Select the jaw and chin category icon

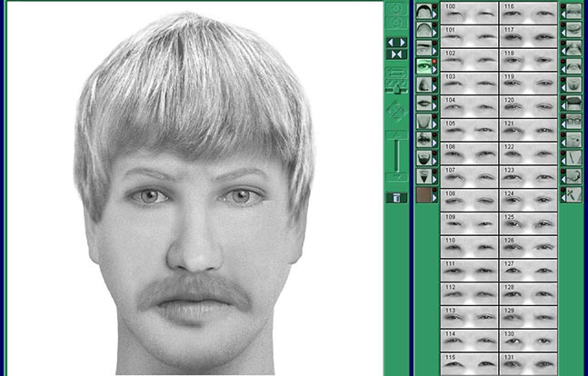(424, 121)
